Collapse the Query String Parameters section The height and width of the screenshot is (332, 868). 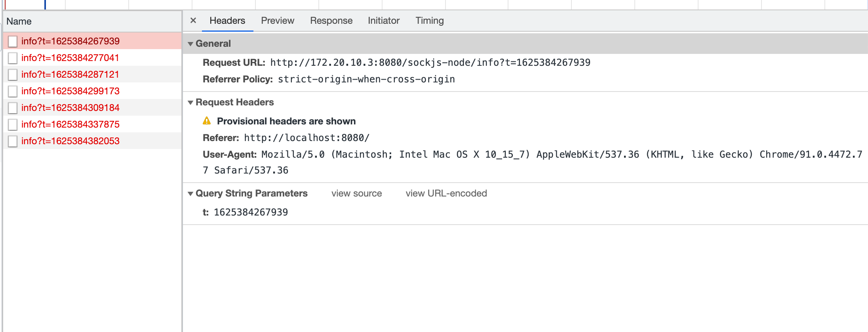coord(190,193)
